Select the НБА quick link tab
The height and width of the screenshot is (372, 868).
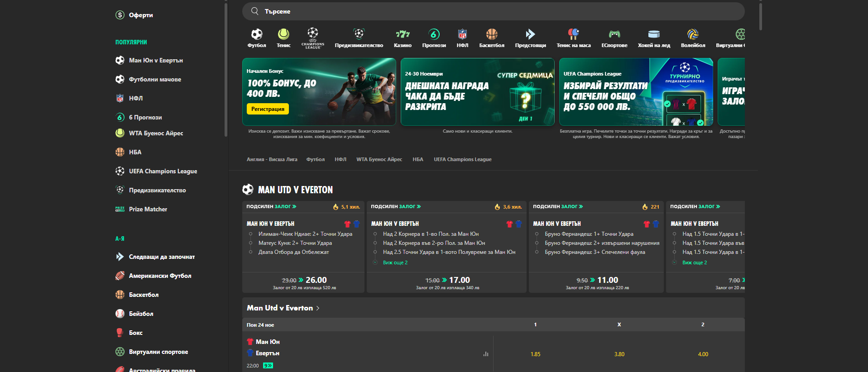(x=418, y=159)
